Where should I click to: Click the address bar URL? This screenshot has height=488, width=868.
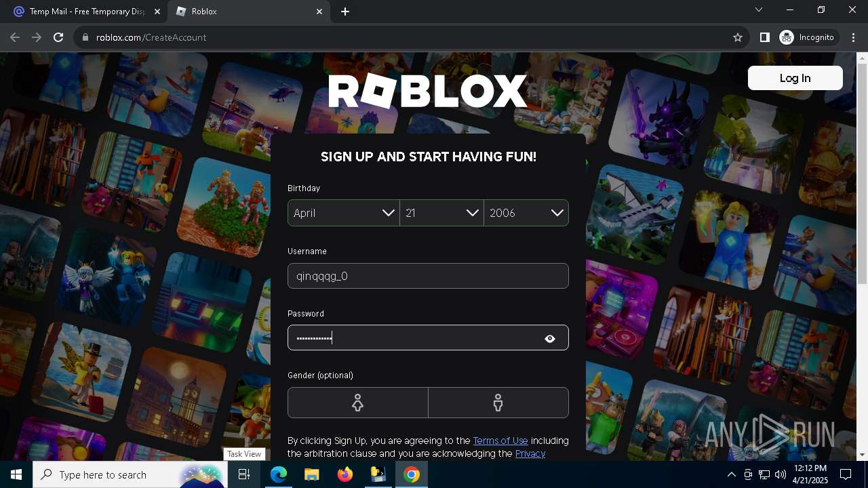click(151, 37)
